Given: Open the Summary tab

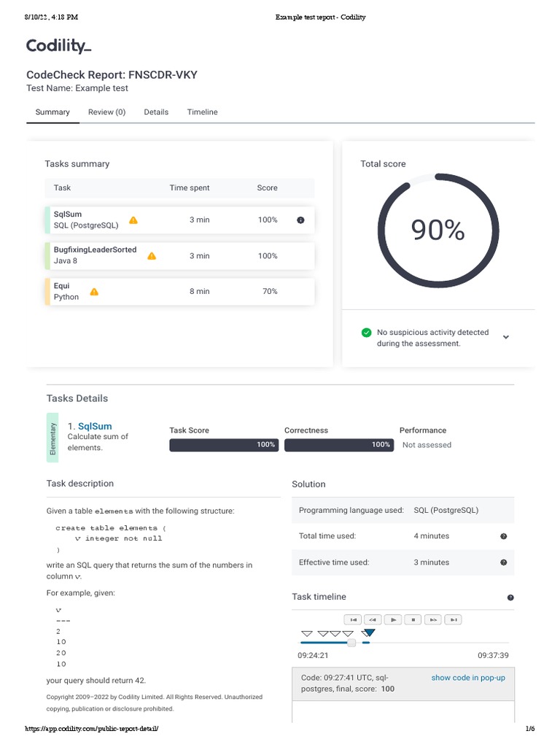Looking at the screenshot, I should click(x=52, y=112).
